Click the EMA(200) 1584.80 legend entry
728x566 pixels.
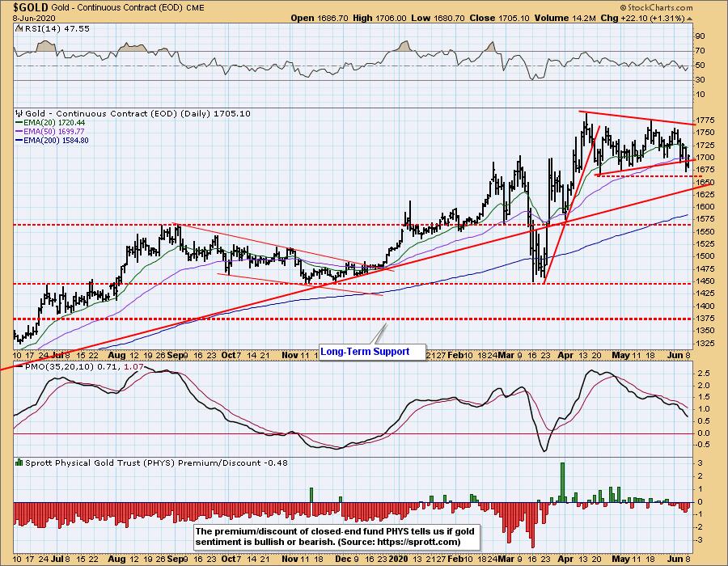coord(56,140)
